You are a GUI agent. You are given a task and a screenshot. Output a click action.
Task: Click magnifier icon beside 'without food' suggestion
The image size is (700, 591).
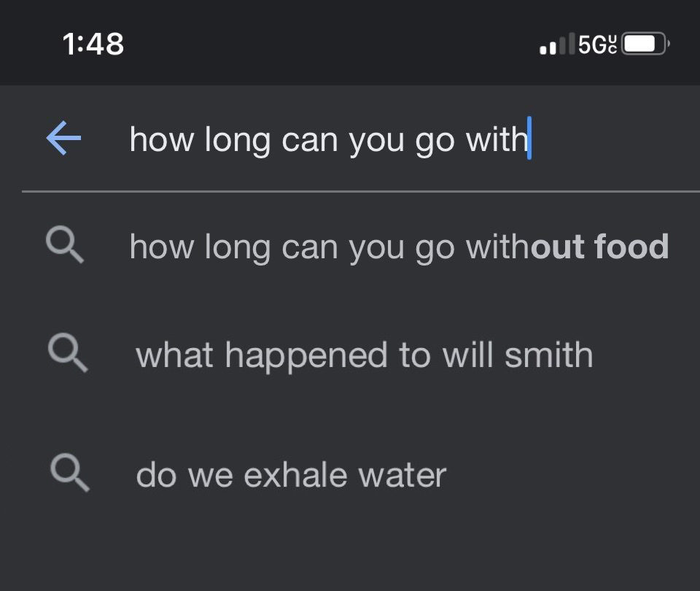pos(65,245)
